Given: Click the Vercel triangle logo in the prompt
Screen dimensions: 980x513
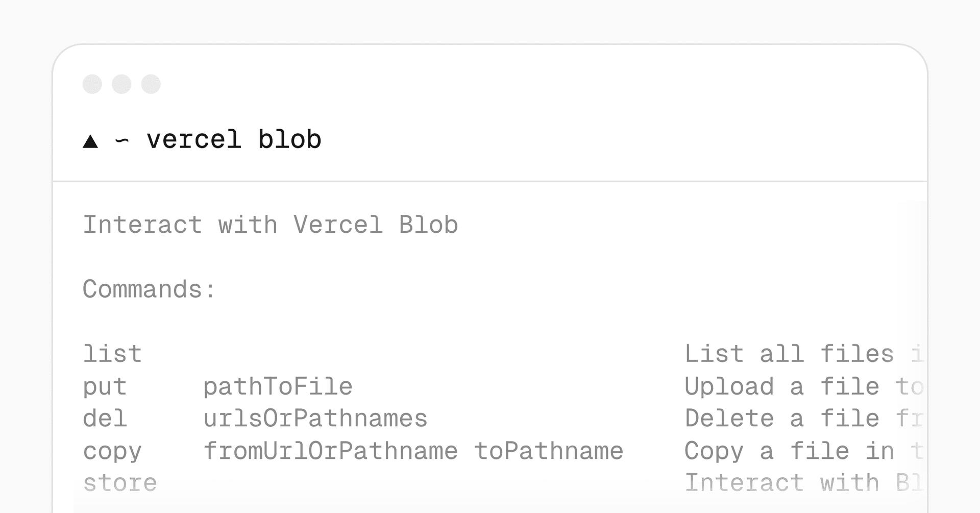Looking at the screenshot, I should coord(90,141).
